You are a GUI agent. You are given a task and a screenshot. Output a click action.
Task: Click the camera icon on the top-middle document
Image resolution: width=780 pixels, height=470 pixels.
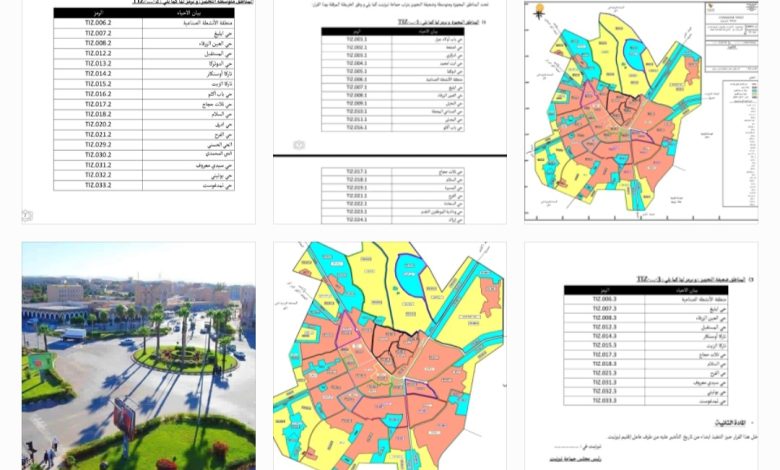tap(298, 145)
